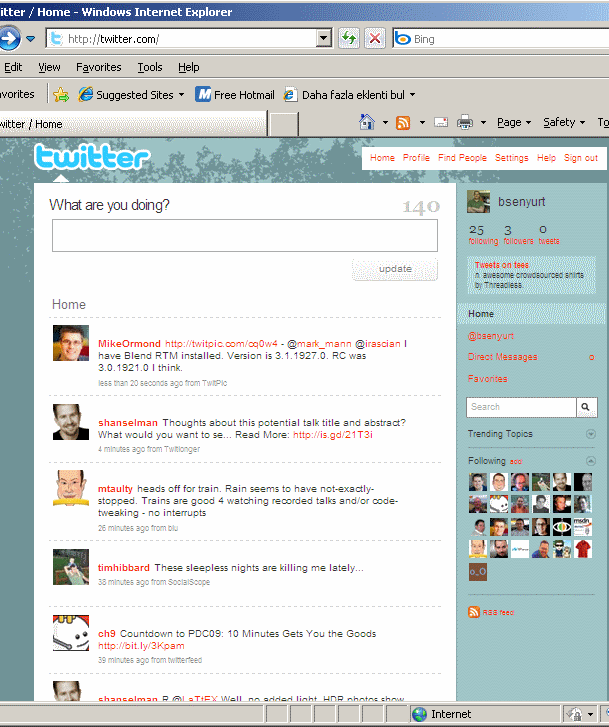Click the eye logo avatar in Following grid

(562, 527)
